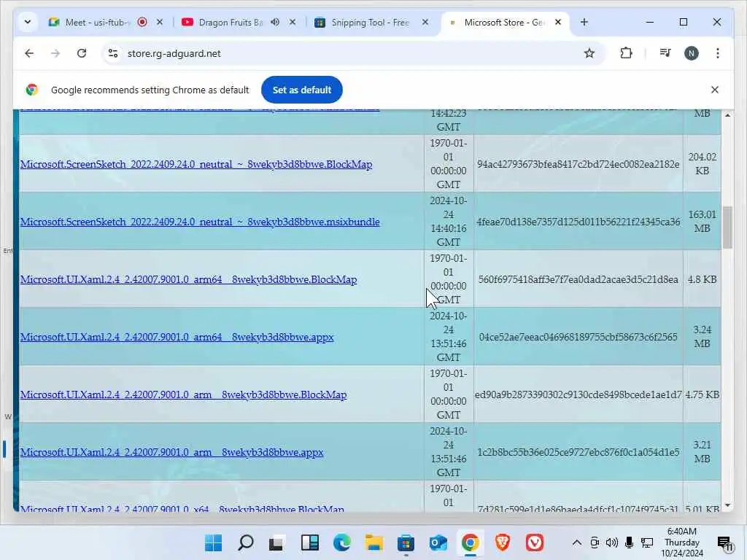Close the Snipping Tool tab
The height and width of the screenshot is (560, 747).
(x=425, y=22)
